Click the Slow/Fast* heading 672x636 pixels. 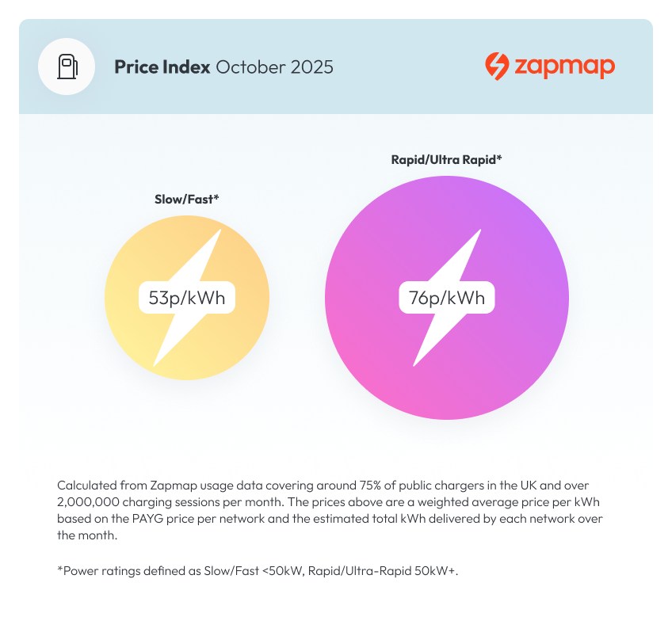(x=186, y=200)
